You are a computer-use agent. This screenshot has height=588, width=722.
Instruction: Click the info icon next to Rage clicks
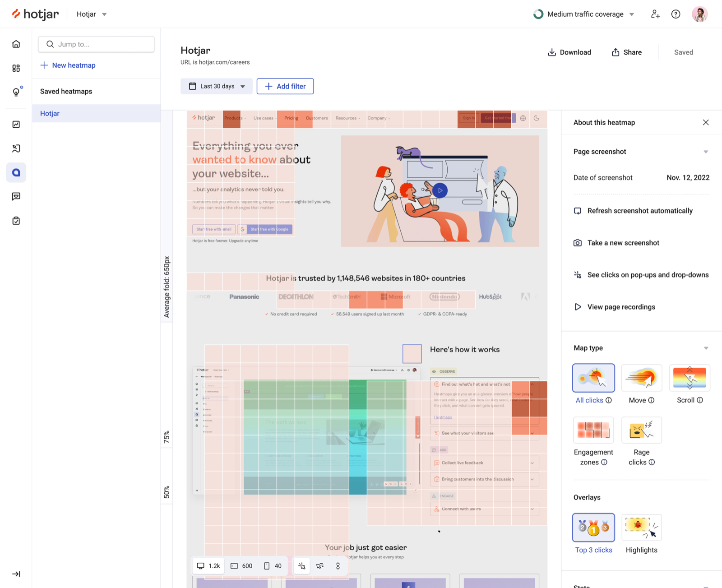click(x=652, y=462)
